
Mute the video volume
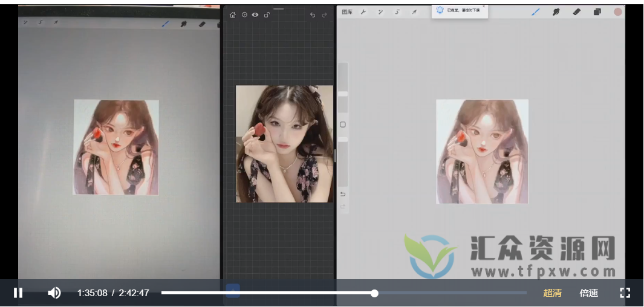click(54, 293)
